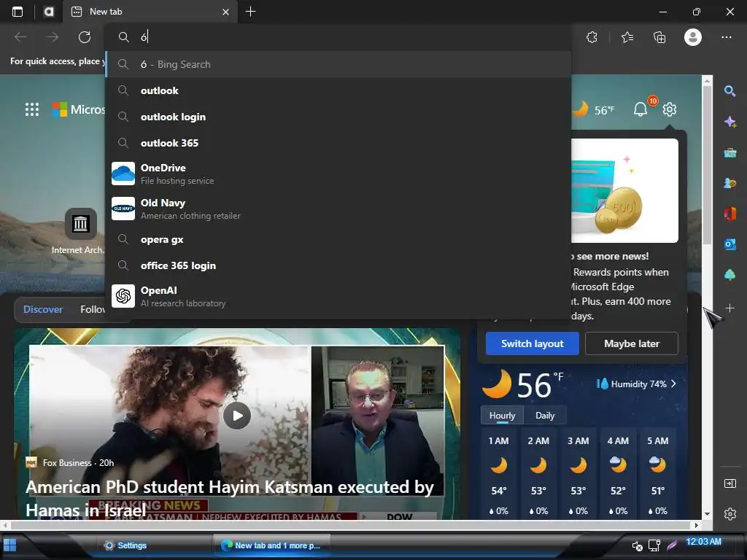Viewport: 747px width, 560px height.
Task: Open Settings and more ellipsis menu
Action: tap(726, 37)
